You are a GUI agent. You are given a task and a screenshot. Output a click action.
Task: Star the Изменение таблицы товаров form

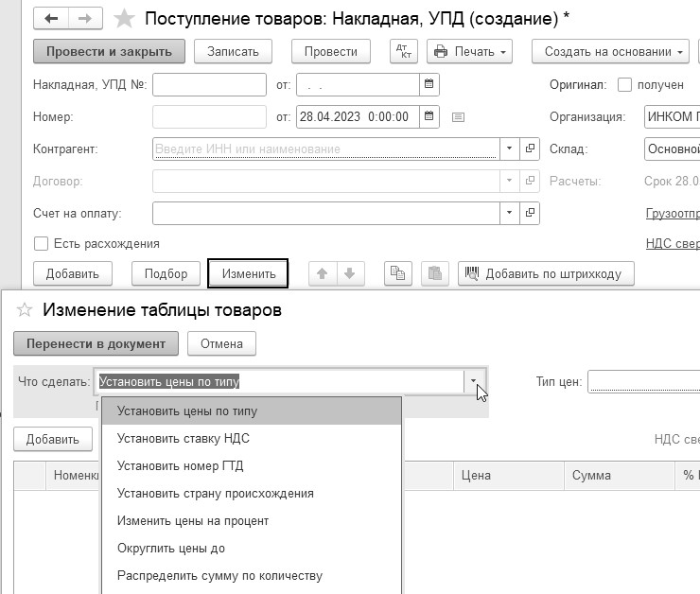(25, 309)
